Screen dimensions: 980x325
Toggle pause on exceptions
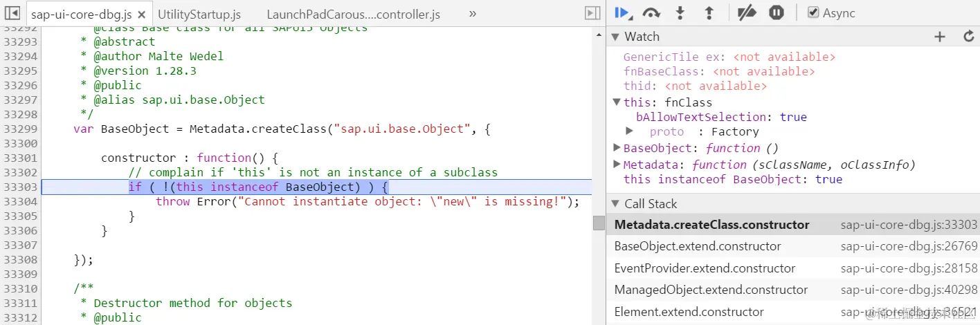click(777, 12)
